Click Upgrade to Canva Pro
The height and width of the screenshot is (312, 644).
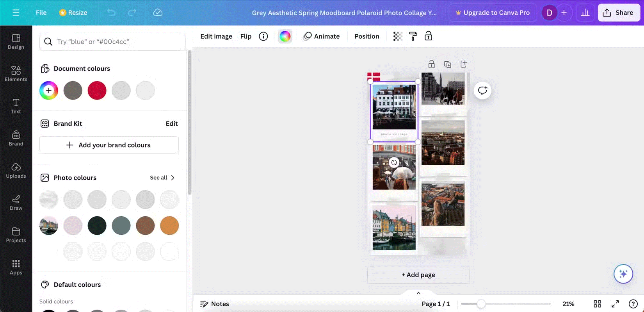(493, 13)
